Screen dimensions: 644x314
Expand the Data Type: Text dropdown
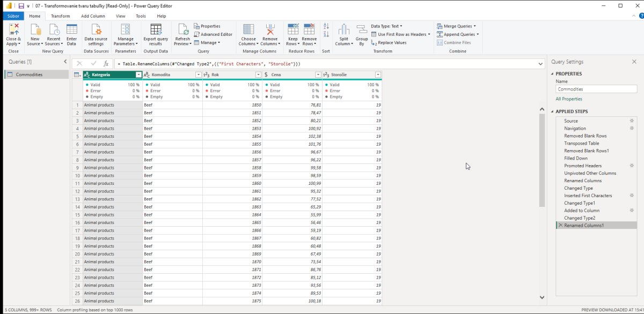pos(386,26)
